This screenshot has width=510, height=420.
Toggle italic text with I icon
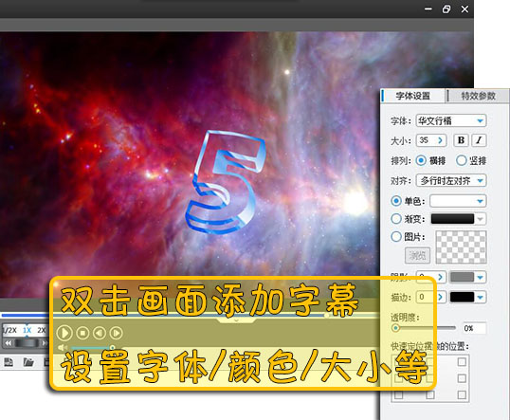point(479,140)
